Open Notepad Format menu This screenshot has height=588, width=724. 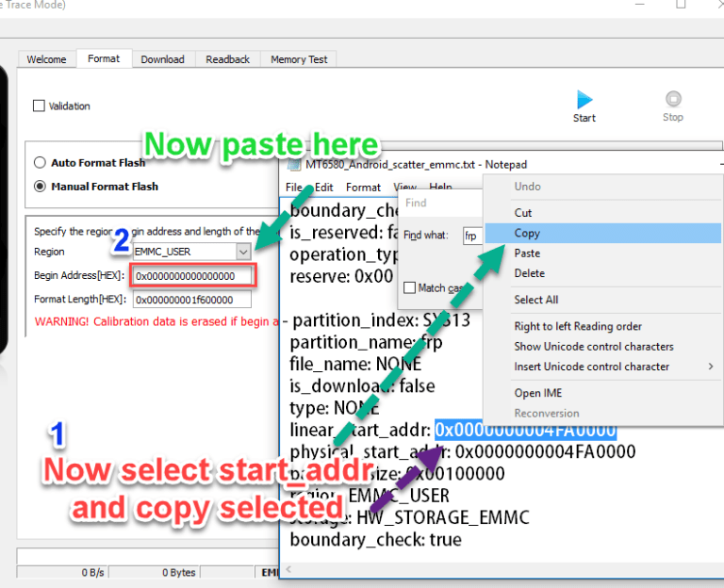[363, 188]
